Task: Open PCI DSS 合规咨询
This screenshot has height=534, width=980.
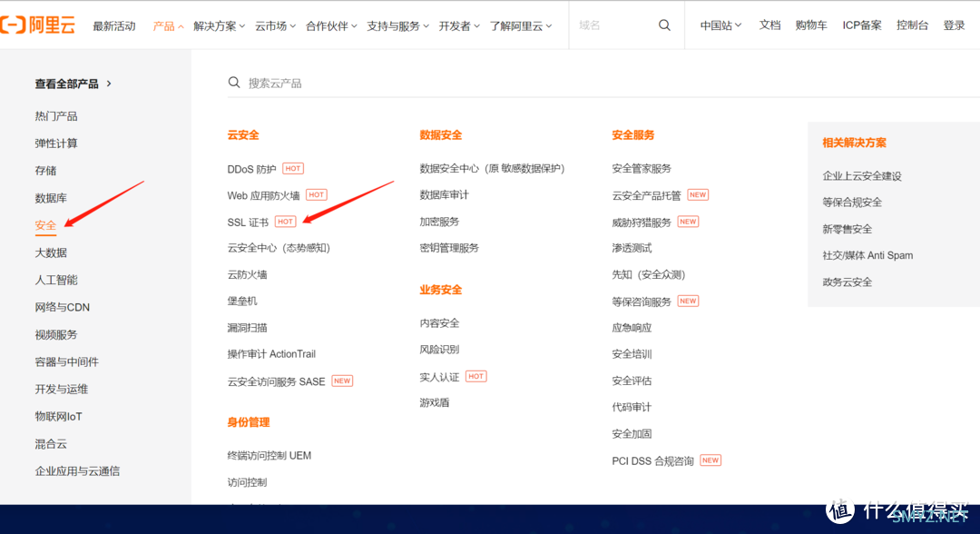Action: [652, 461]
